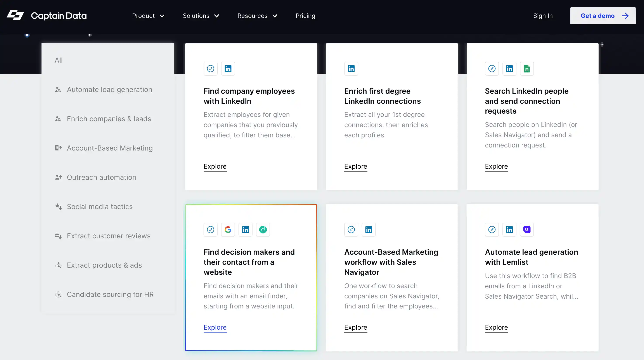Open Search LinkedIn people card title
Screen dimensions: 644x360
click(526, 101)
